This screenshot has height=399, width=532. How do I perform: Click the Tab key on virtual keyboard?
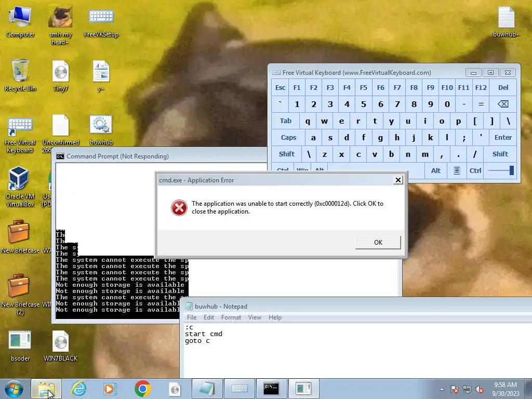coord(286,121)
